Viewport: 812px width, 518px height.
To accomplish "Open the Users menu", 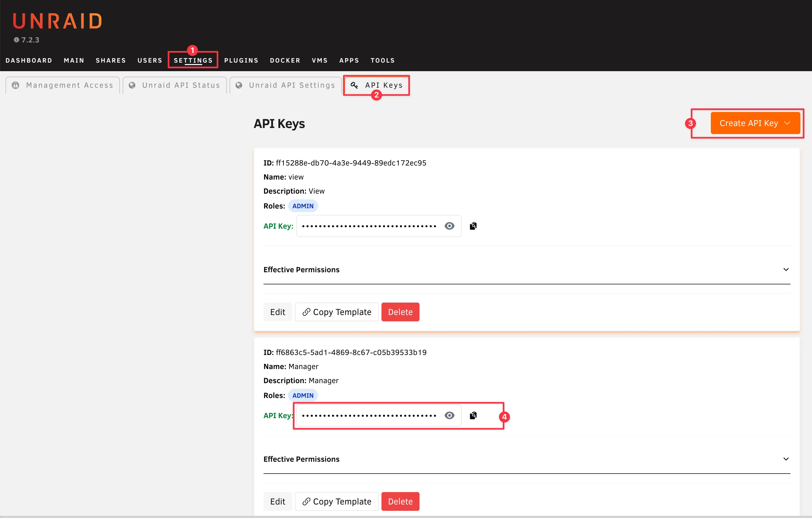I will coord(150,60).
